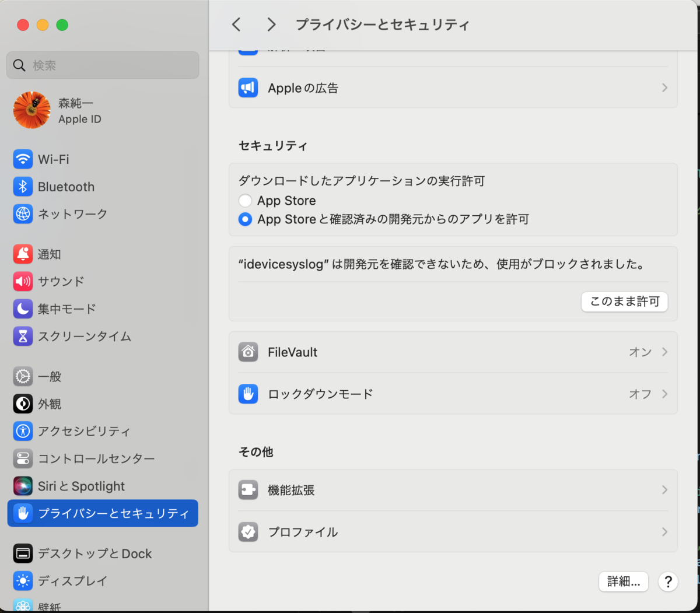
Task: Select Wi-Fi in the sidebar
Action: pyautogui.click(x=103, y=159)
